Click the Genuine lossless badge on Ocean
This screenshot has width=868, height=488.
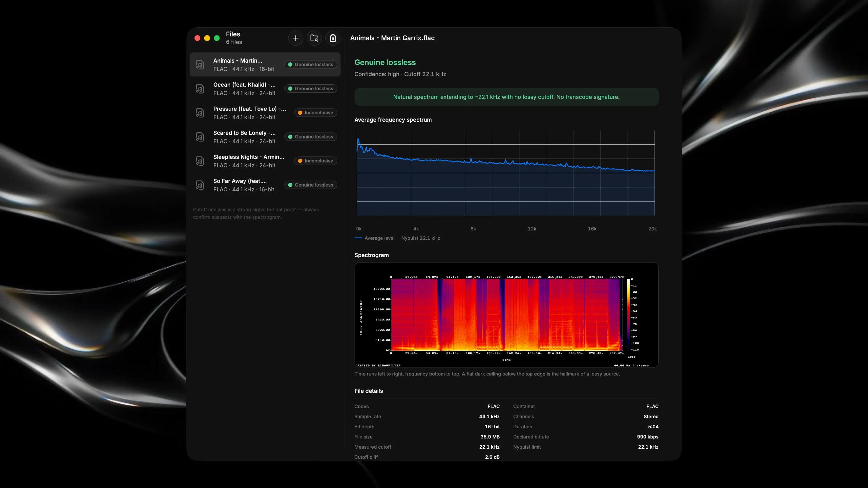311,89
